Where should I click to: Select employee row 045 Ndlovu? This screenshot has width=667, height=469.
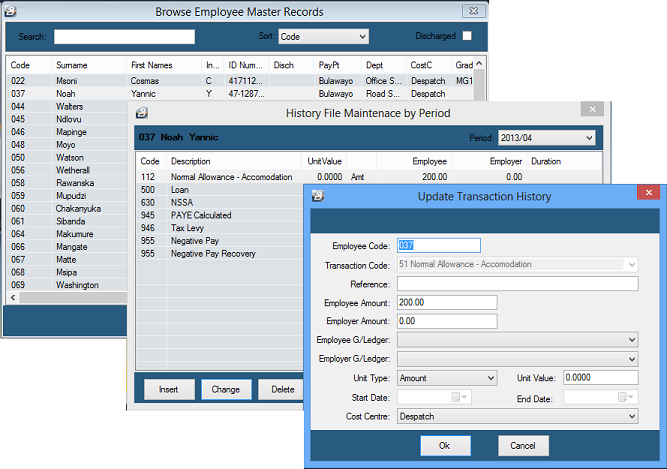(x=67, y=119)
